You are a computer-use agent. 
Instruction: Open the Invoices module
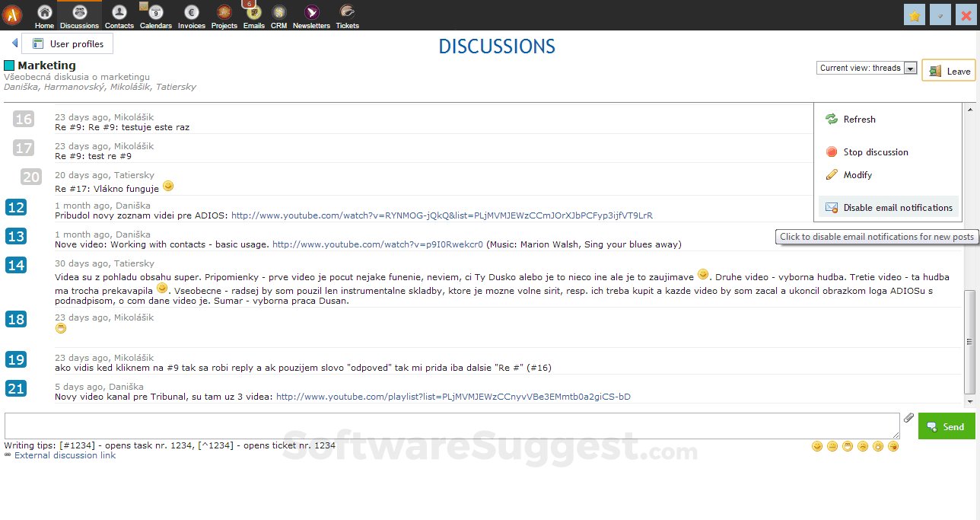click(x=192, y=16)
